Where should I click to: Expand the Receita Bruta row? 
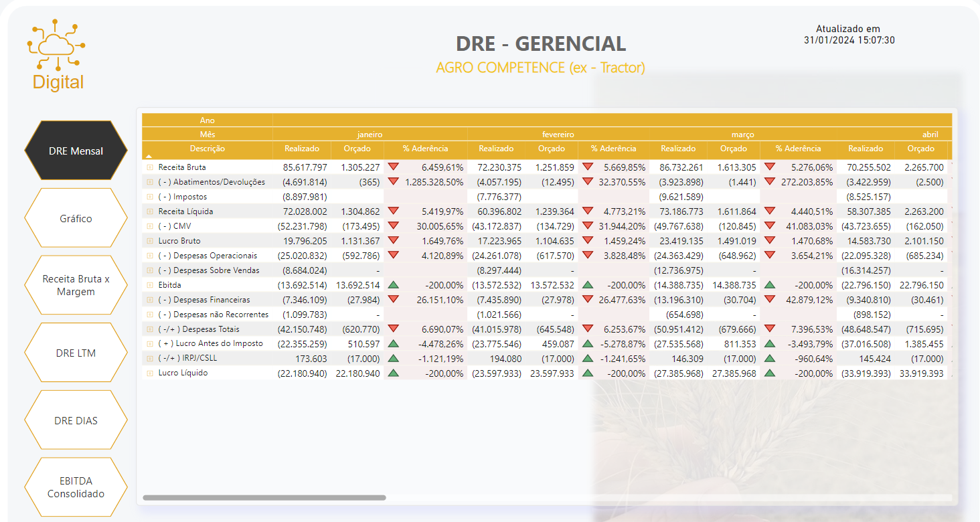(150, 167)
